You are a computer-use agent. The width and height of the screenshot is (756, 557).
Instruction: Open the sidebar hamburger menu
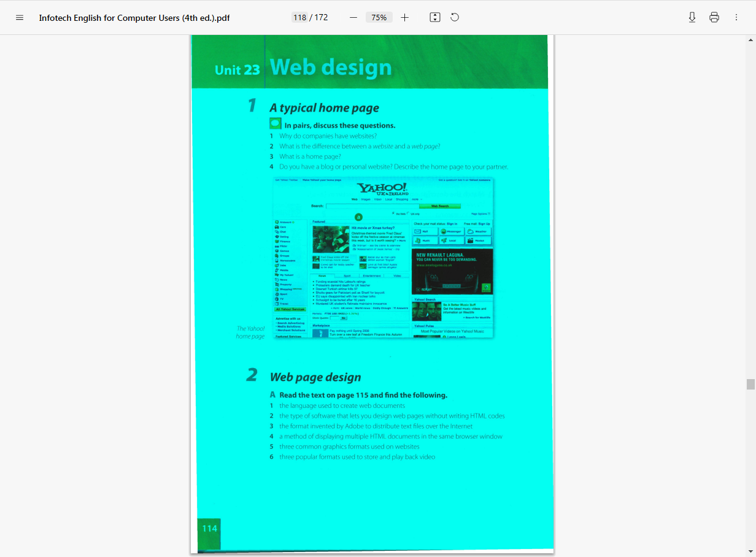click(x=20, y=18)
